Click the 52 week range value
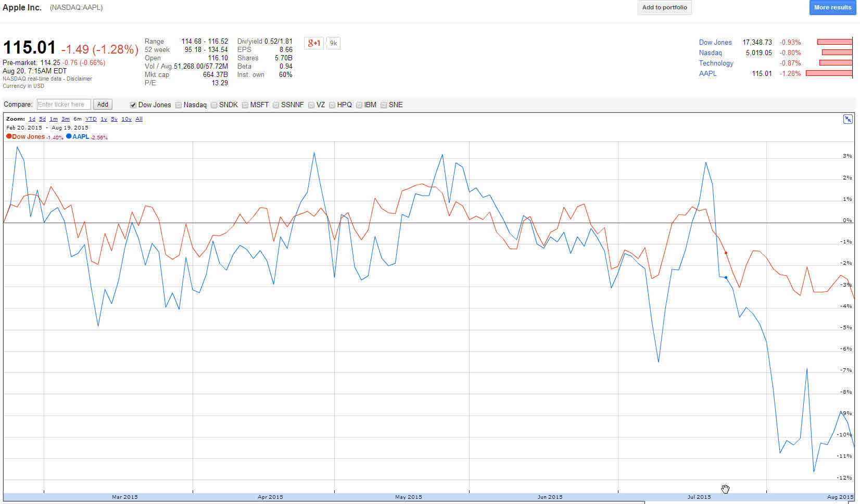The width and height of the screenshot is (860, 504). click(x=206, y=50)
